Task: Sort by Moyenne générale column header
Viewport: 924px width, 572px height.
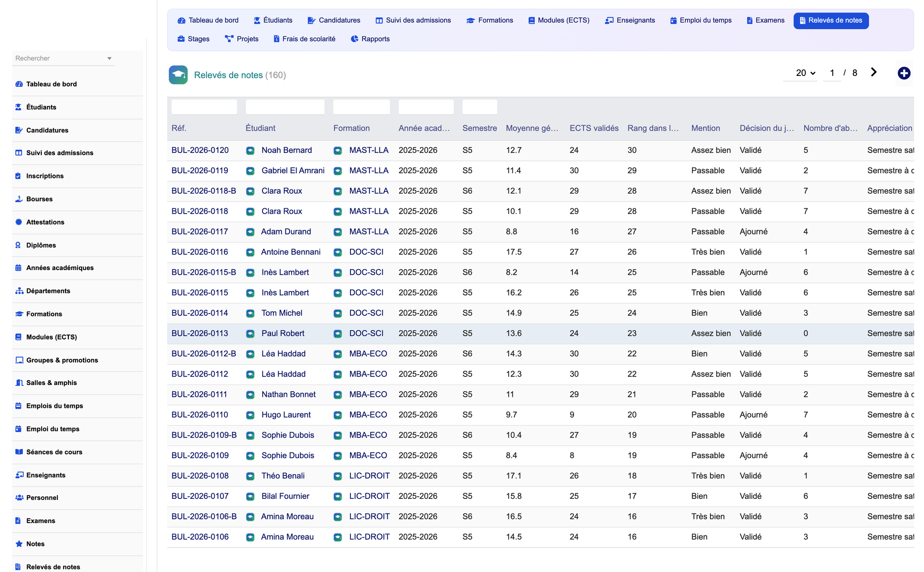Action: (532, 128)
